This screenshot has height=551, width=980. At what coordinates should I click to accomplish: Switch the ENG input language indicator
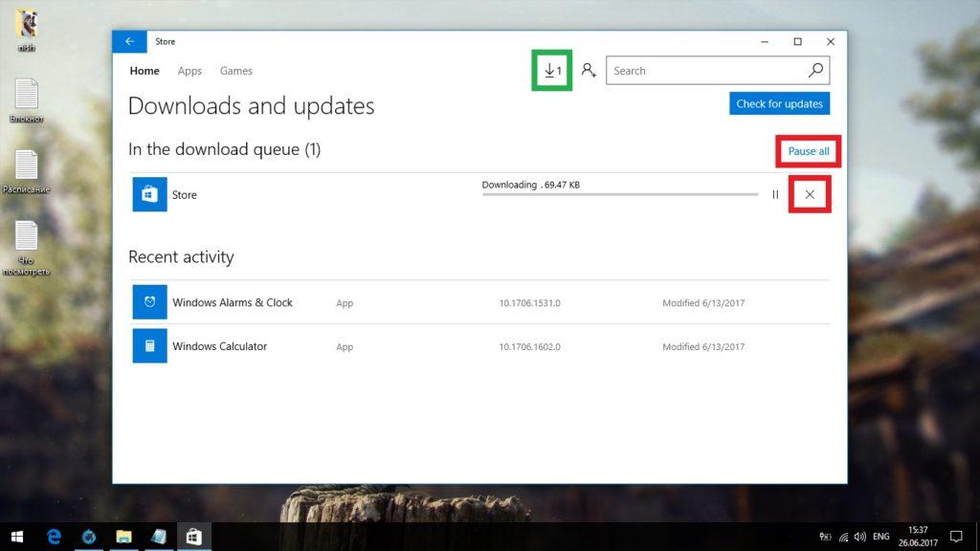tap(881, 537)
